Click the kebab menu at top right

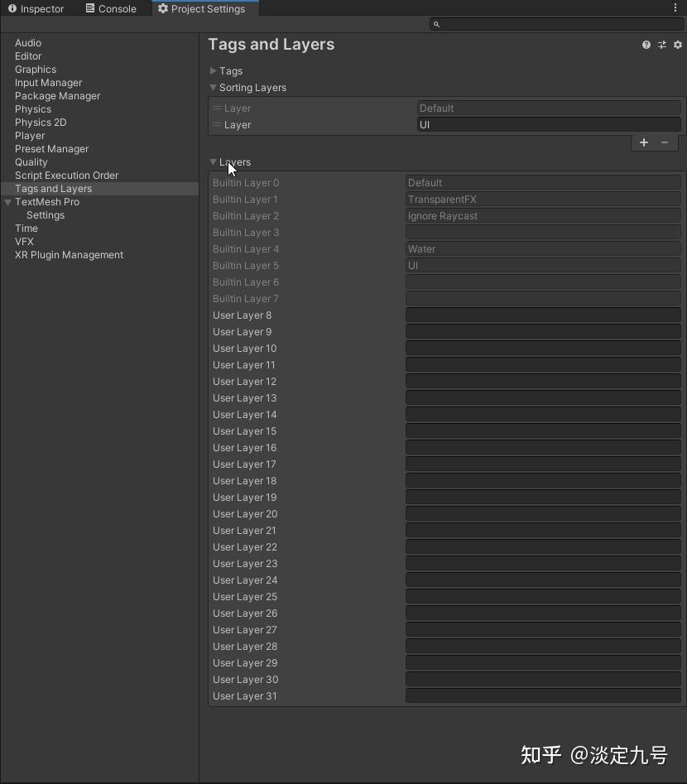676,7
